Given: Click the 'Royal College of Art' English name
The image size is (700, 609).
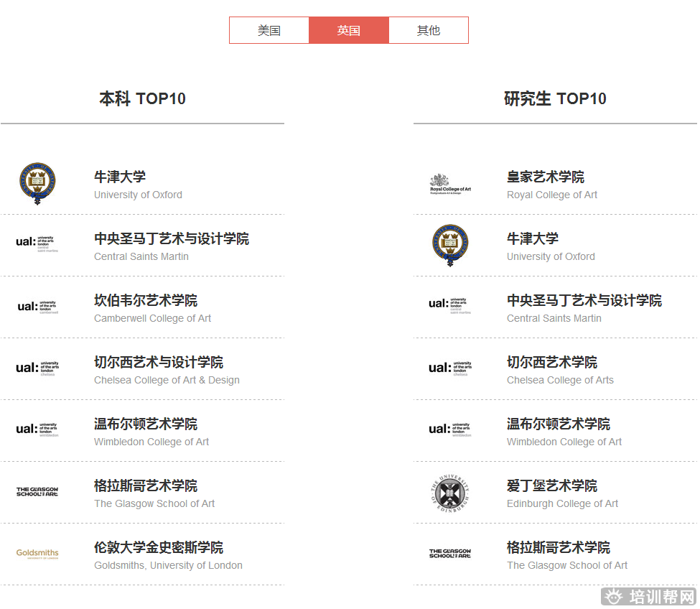Looking at the screenshot, I should click(x=552, y=195).
